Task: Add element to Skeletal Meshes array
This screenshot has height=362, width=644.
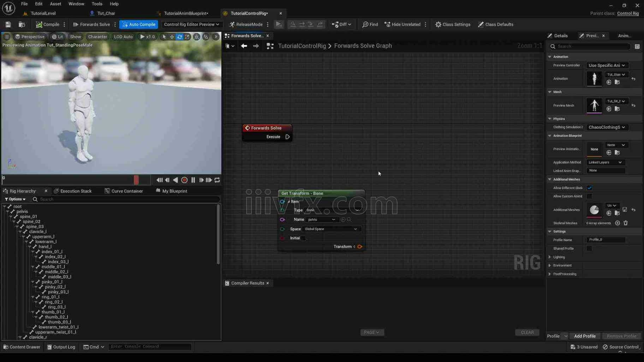Action: pos(618,223)
